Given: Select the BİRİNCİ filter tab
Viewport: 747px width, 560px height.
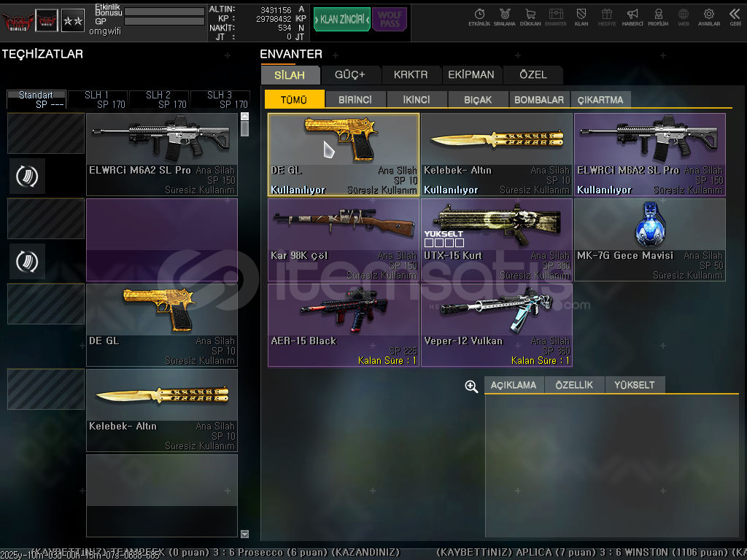Looking at the screenshot, I should click(x=355, y=100).
